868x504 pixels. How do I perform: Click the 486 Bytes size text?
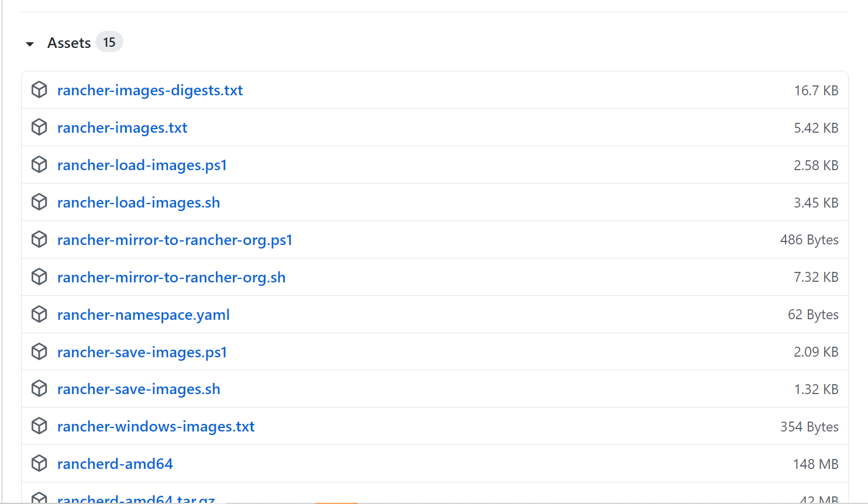point(810,240)
